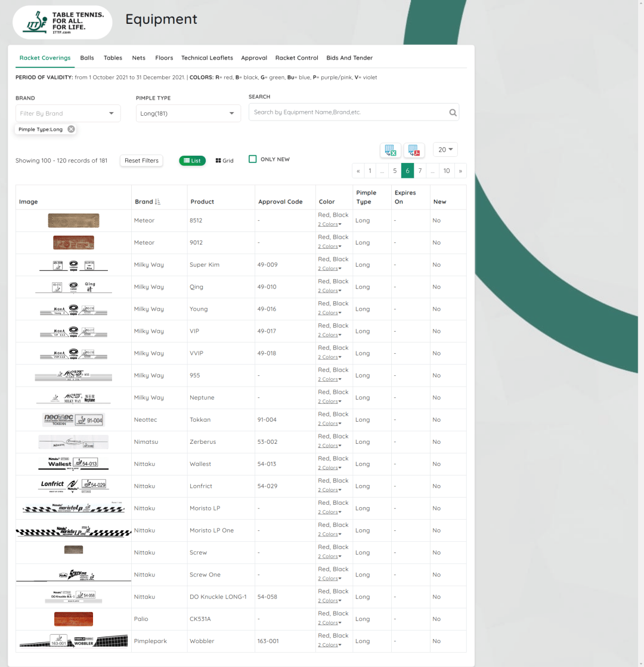This screenshot has height=667, width=644.
Task: Go to the previous page arrow
Action: coord(358,171)
